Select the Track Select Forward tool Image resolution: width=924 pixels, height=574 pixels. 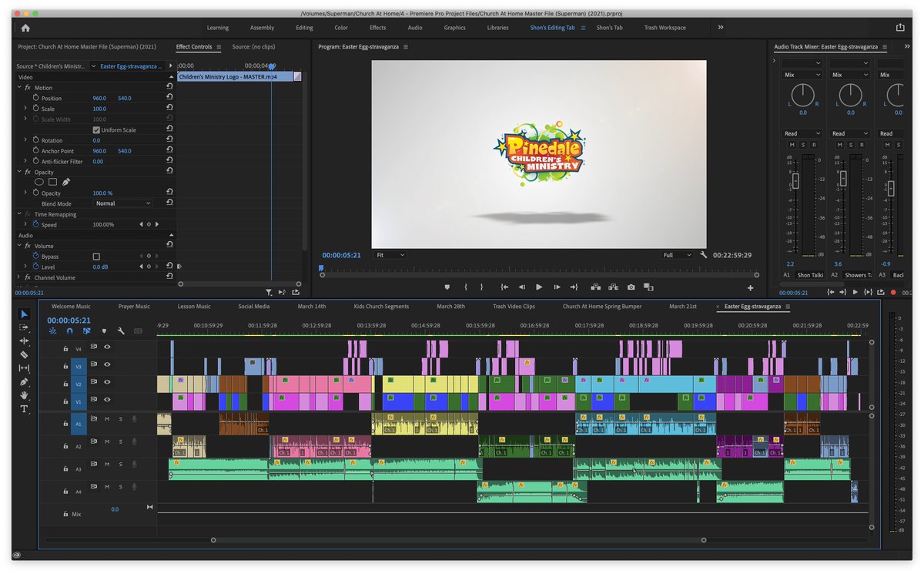(24, 327)
